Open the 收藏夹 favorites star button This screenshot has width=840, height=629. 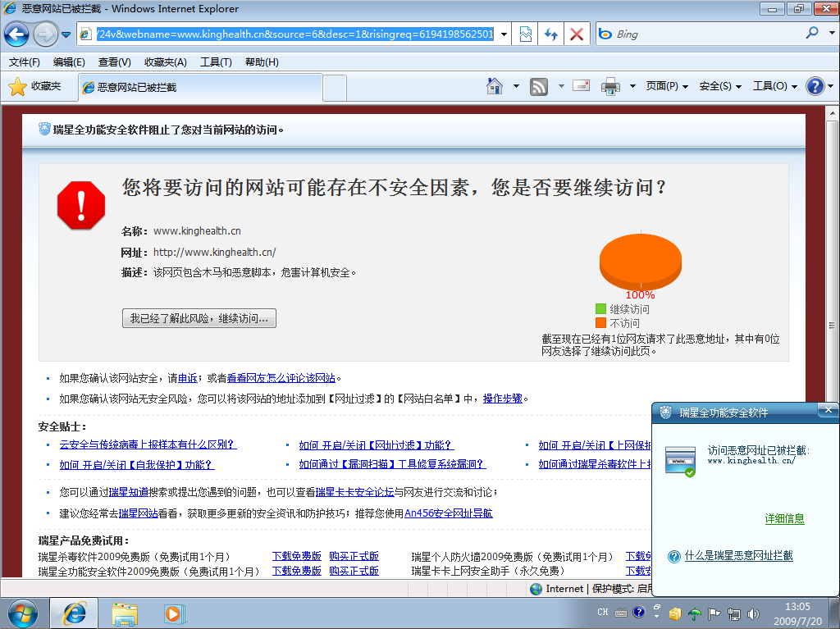pyautogui.click(x=35, y=86)
